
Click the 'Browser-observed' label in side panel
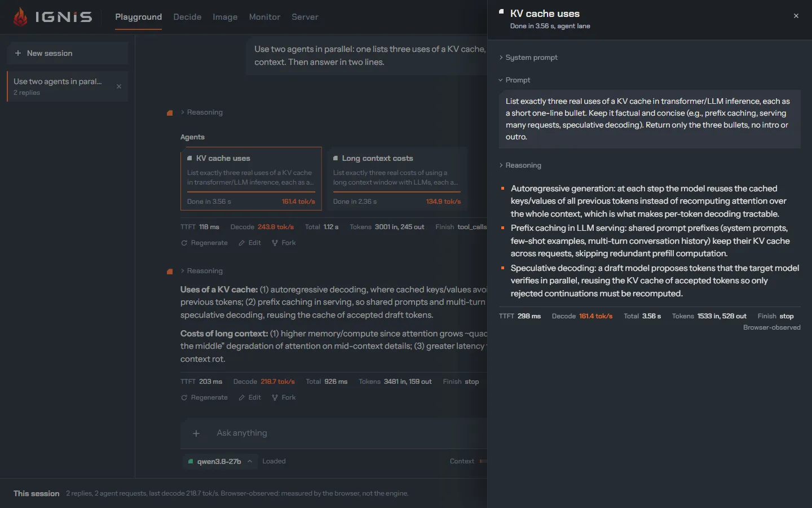(x=772, y=327)
